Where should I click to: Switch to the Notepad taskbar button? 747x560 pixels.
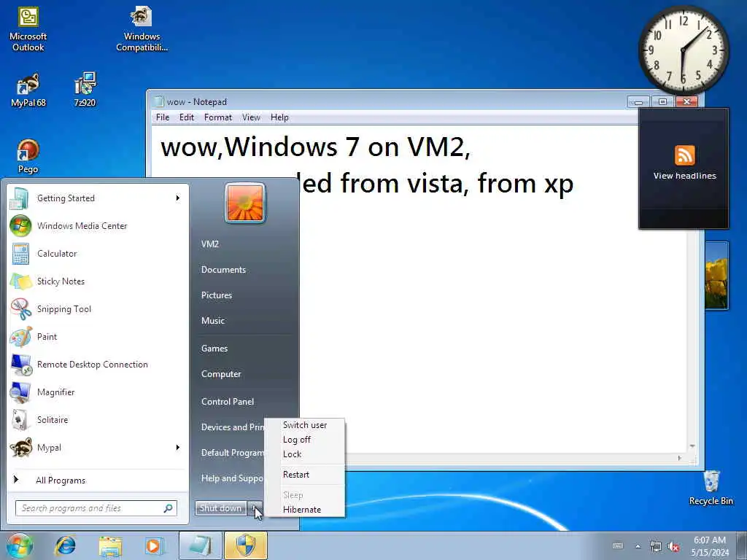pyautogui.click(x=201, y=545)
